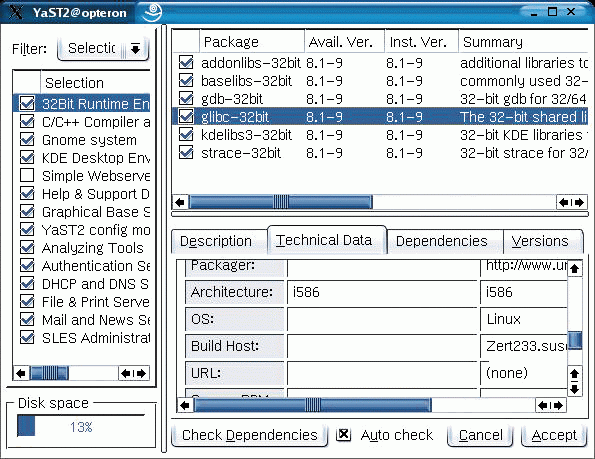This screenshot has width=595, height=459.
Task: Sort by the Avail. Ver. column header
Action: pyautogui.click(x=345, y=42)
